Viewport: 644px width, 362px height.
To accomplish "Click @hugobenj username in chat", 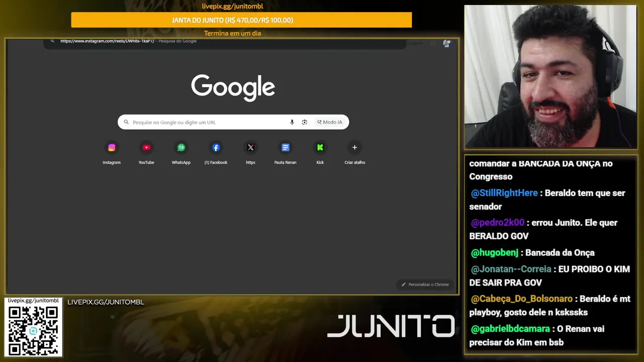I will pos(495,253).
